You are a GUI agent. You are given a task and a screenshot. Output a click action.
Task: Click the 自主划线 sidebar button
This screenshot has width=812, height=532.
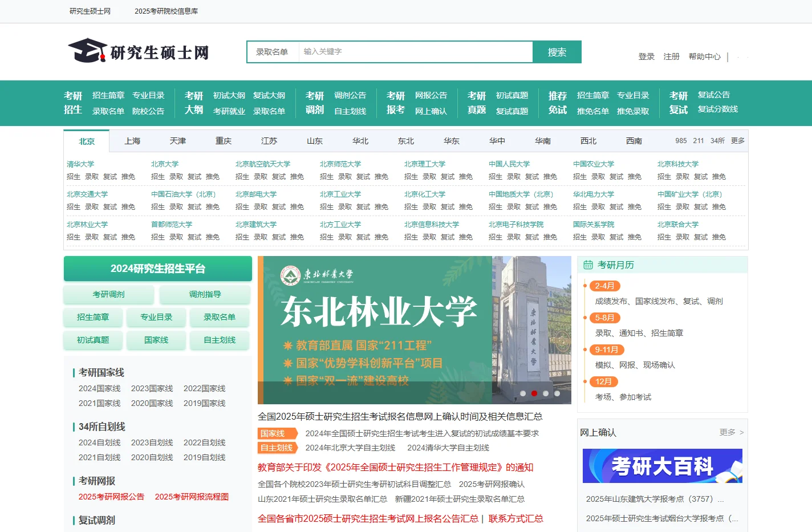pos(220,340)
